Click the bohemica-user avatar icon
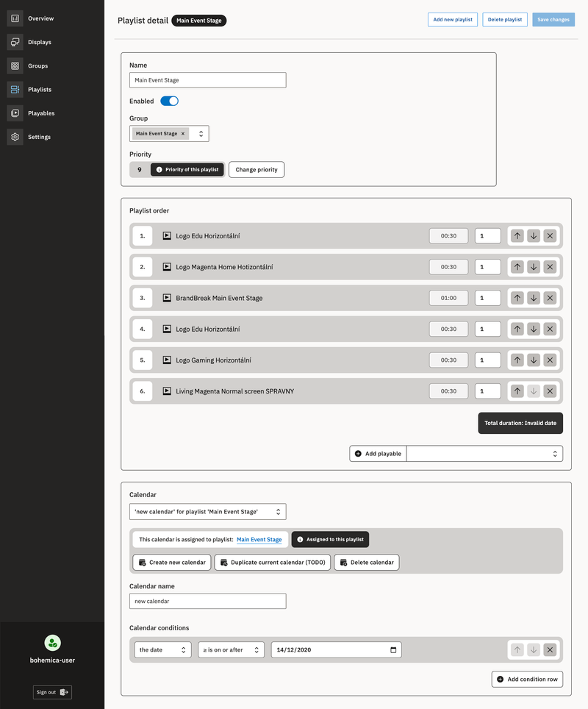Screen dimensions: 588x709 pyautogui.click(x=52, y=643)
